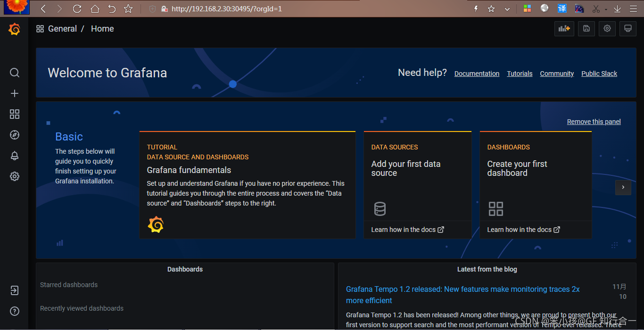The width and height of the screenshot is (644, 330).
Task: Open Dashboard settings gear at top right
Action: [x=607, y=29]
